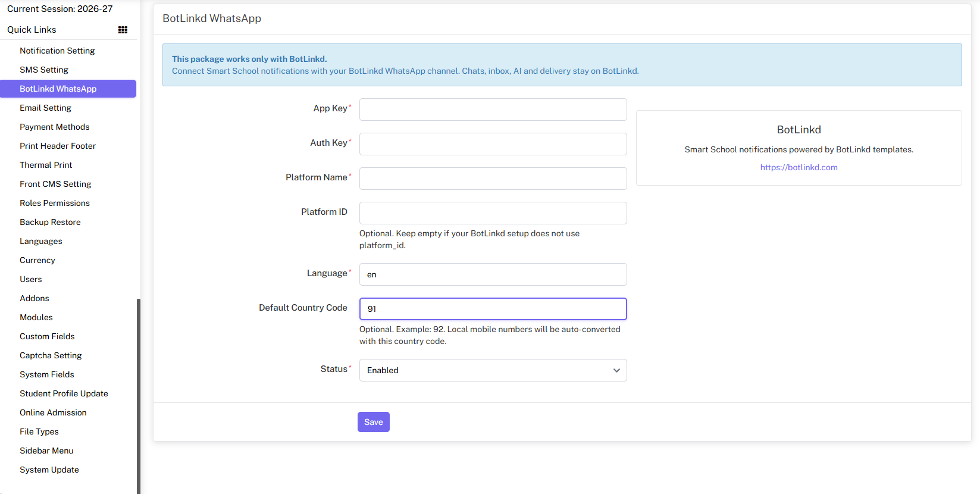Viewport: 980px width, 494px height.
Task: Open Notification Setting in the sidebar
Action: [x=57, y=51]
